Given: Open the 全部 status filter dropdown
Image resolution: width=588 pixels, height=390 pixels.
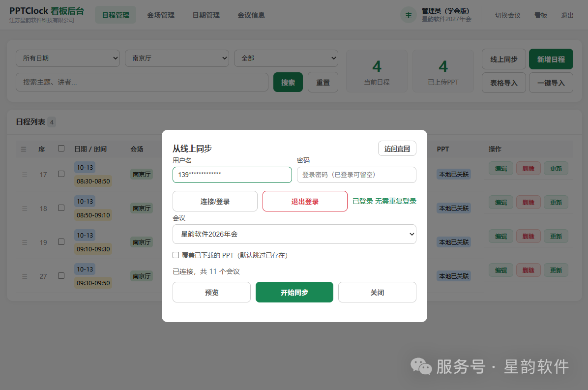Looking at the screenshot, I should pos(286,58).
